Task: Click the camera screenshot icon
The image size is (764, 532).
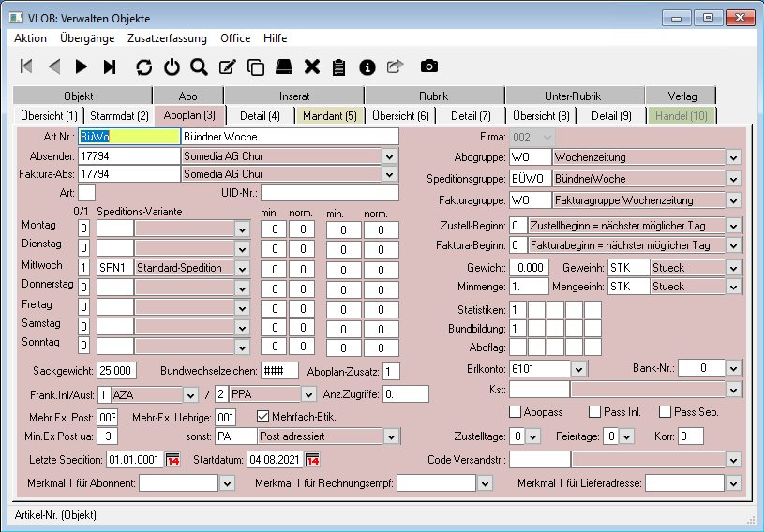Action: point(428,66)
